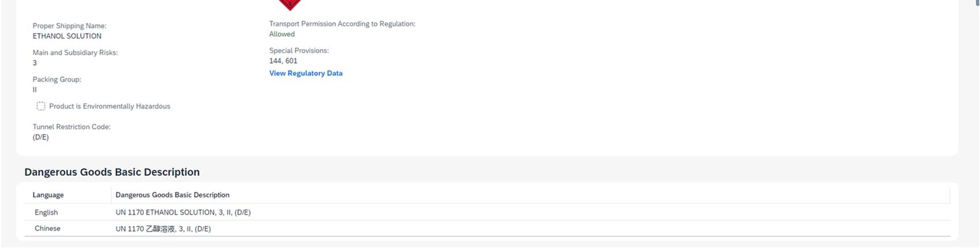Select the English language row
Screen dimensions: 980x248
tap(46, 212)
